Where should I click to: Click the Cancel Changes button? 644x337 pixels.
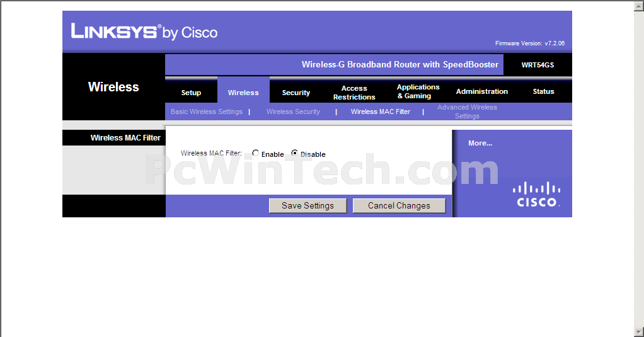coord(399,205)
